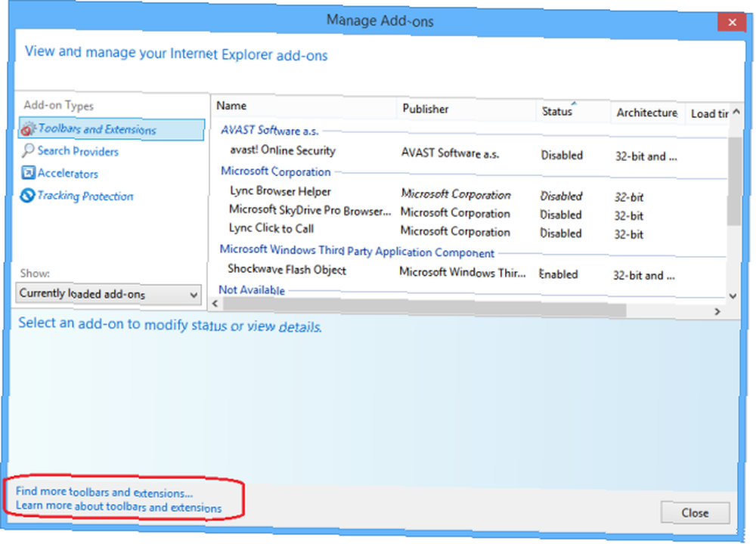Select Microsoft SkyDrive Pro Browser add-on
Image resolution: width=756 pixels, height=544 pixels.
pyautogui.click(x=309, y=210)
